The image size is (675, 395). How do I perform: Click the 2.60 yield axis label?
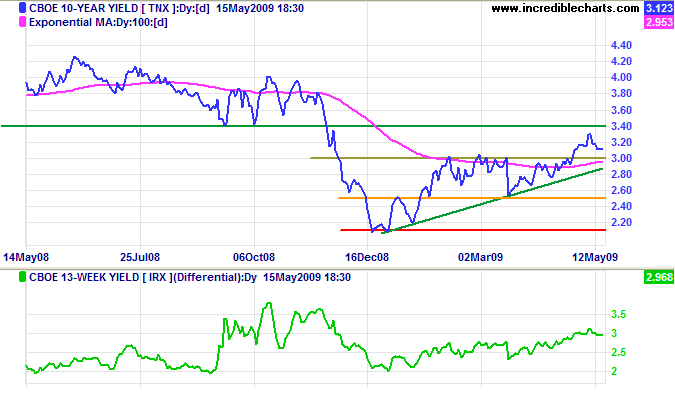621,190
